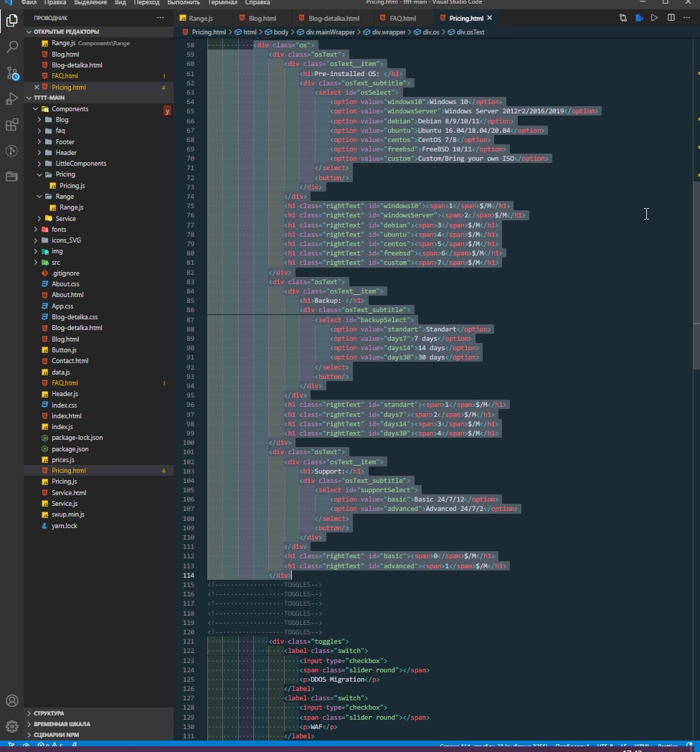
Task: Click the folder-shaped activity bar icon
Action: (x=12, y=177)
